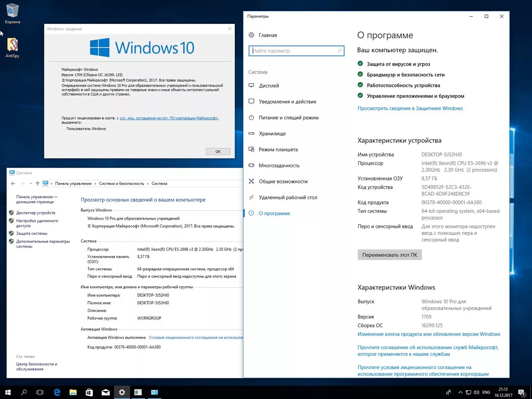Open Уведомления и действия settings

click(287, 101)
